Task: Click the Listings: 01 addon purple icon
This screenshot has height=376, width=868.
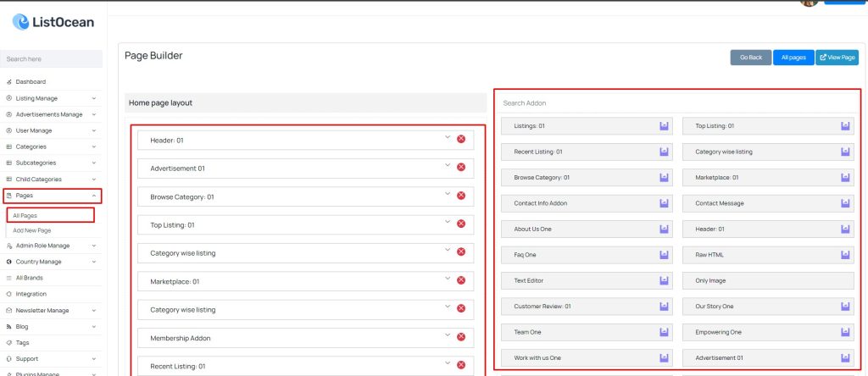Action: 664,126
